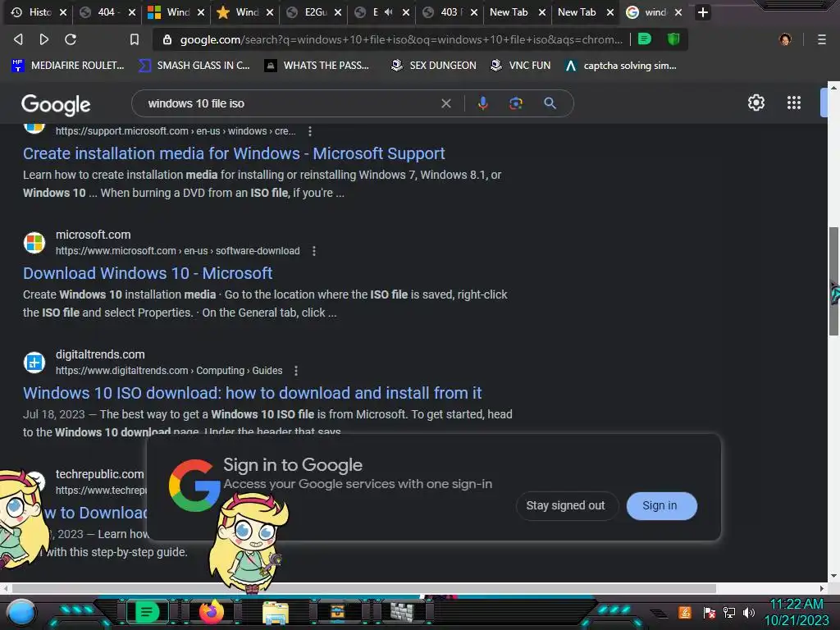
Task: Open Firefox from the taskbar
Action: [211, 611]
